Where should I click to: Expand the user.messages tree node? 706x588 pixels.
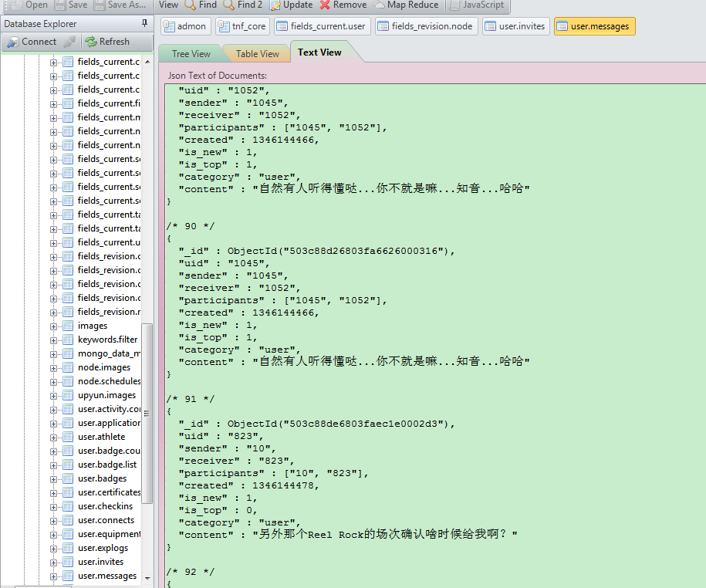tap(53, 576)
